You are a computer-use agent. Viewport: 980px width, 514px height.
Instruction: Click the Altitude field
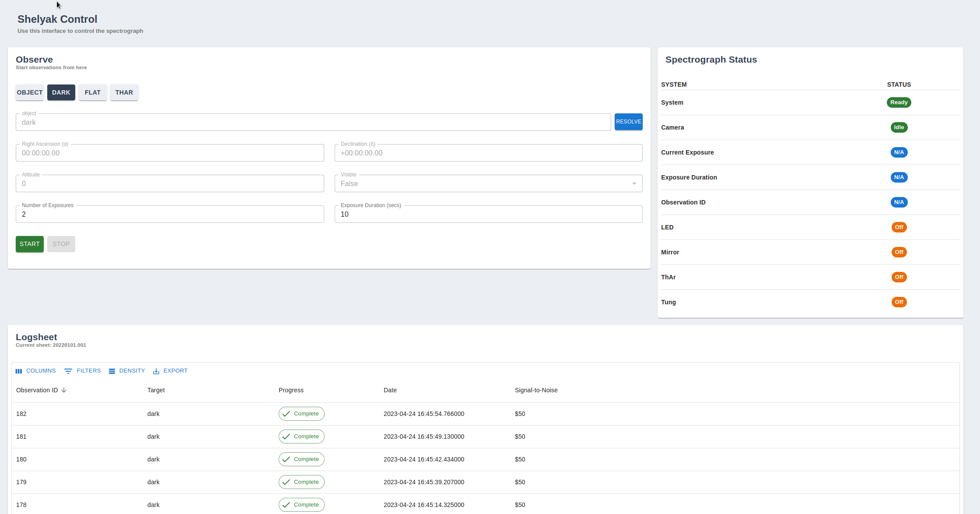click(x=170, y=183)
